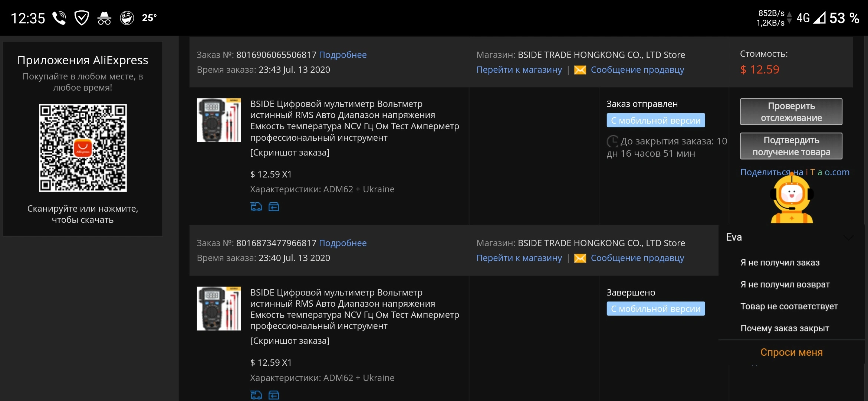868x401 pixels.
Task: Click Подтвердить получение товара button
Action: (791, 146)
